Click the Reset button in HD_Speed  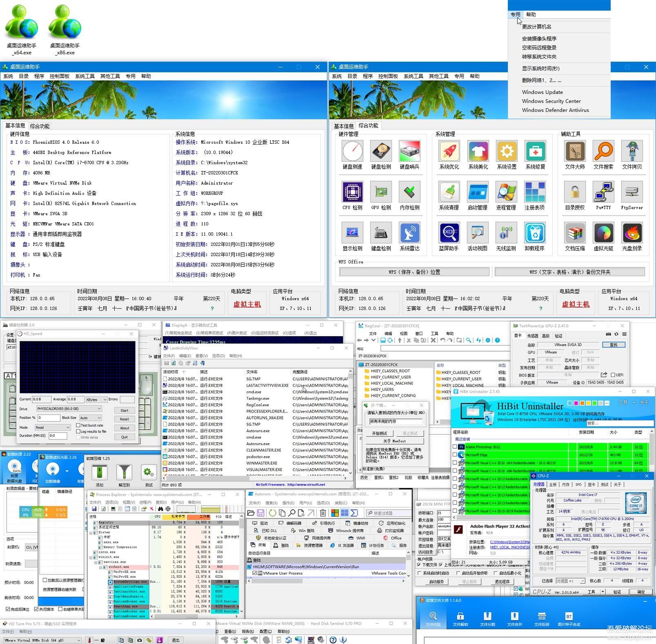coord(125,419)
